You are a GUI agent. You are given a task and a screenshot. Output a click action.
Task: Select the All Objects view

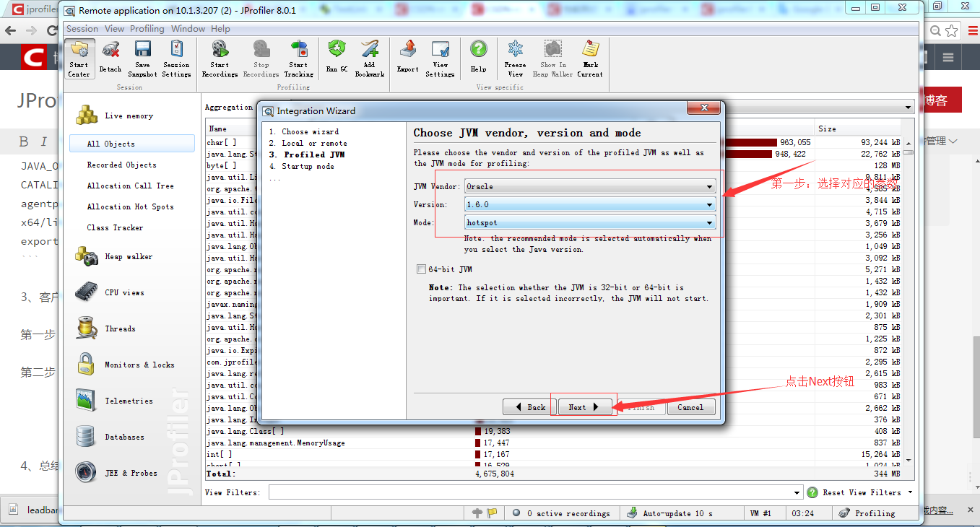[x=132, y=144]
